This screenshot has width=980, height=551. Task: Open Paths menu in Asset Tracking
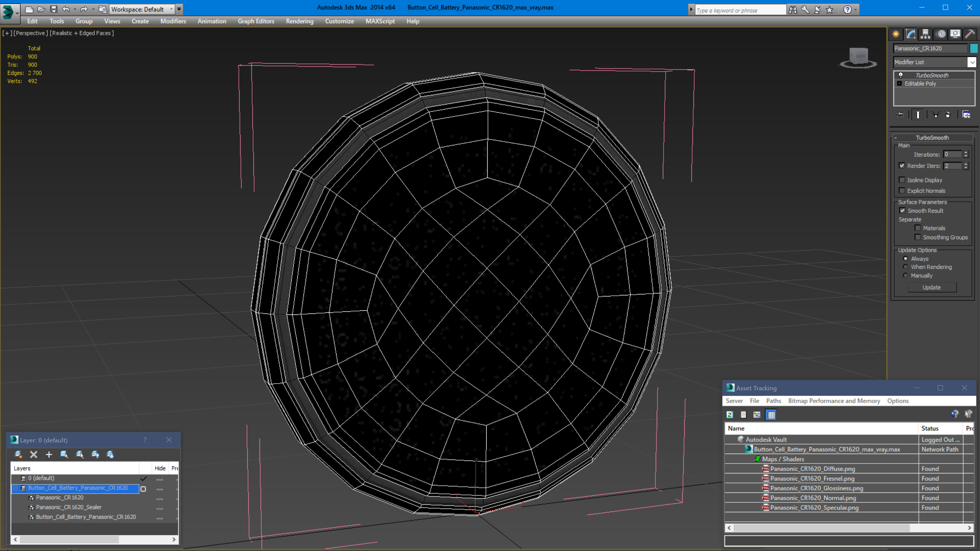[773, 401]
